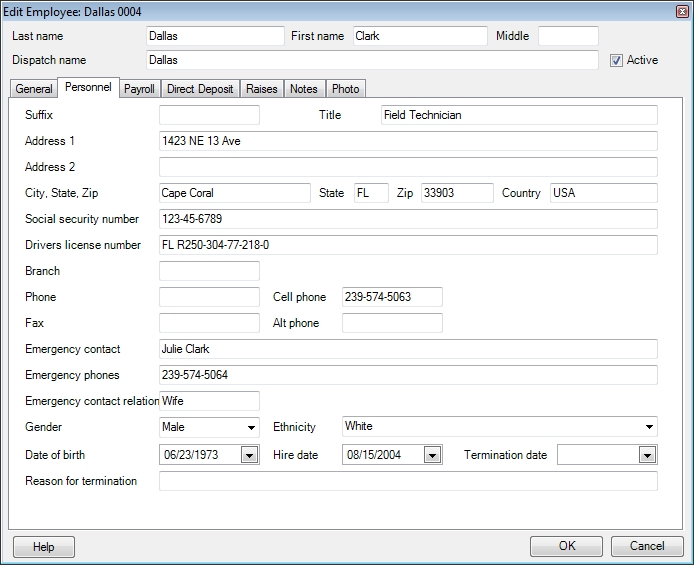Click the Address 1 field
The width and height of the screenshot is (694, 565).
[x=408, y=141]
